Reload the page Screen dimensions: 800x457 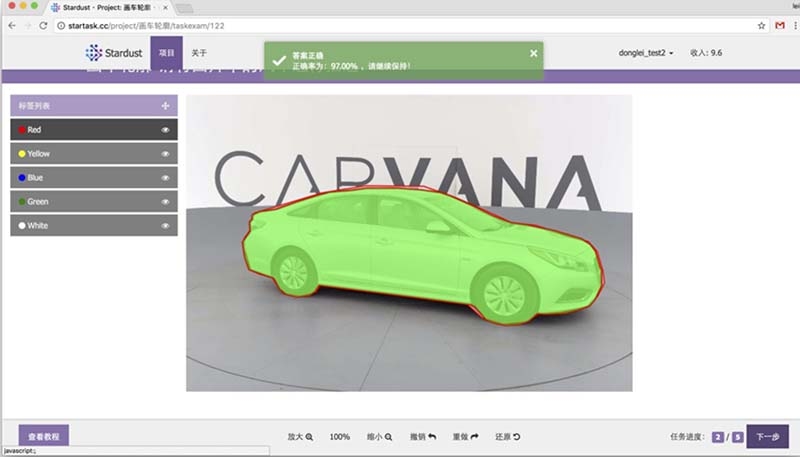[x=43, y=26]
